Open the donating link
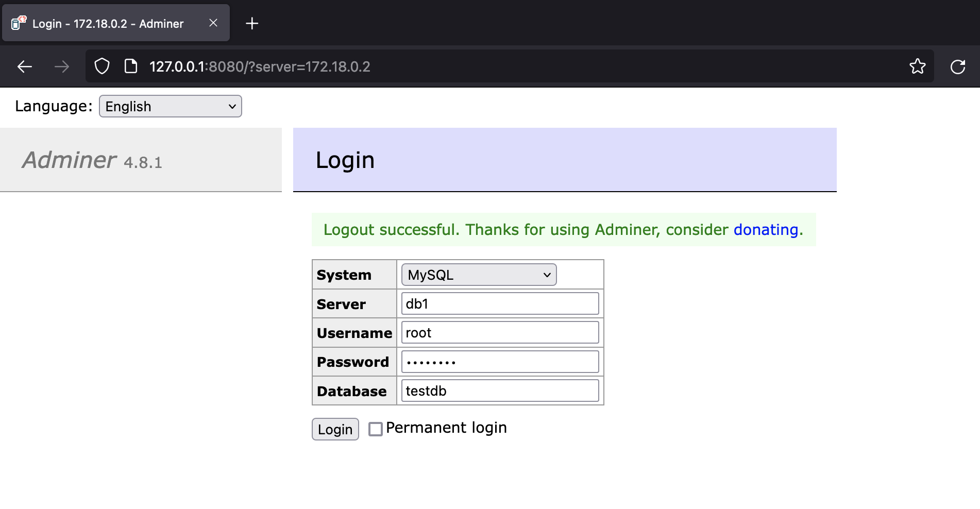980x509 pixels. click(x=767, y=230)
